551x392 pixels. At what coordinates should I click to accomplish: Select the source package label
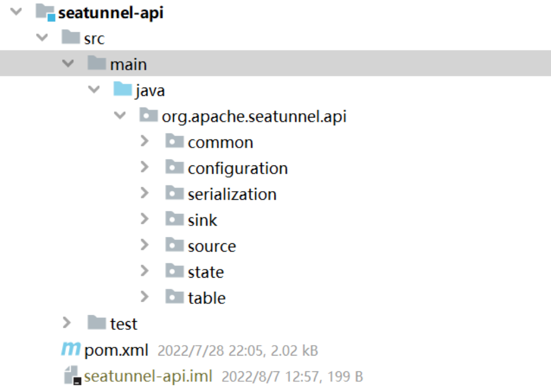tap(212, 246)
